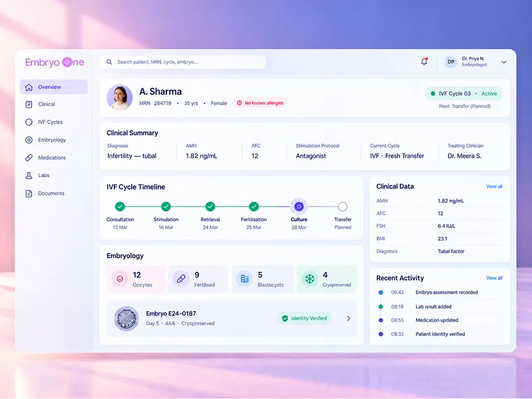The width and height of the screenshot is (532, 399).
Task: Click the Identity Verified badge
Action: [x=304, y=318]
